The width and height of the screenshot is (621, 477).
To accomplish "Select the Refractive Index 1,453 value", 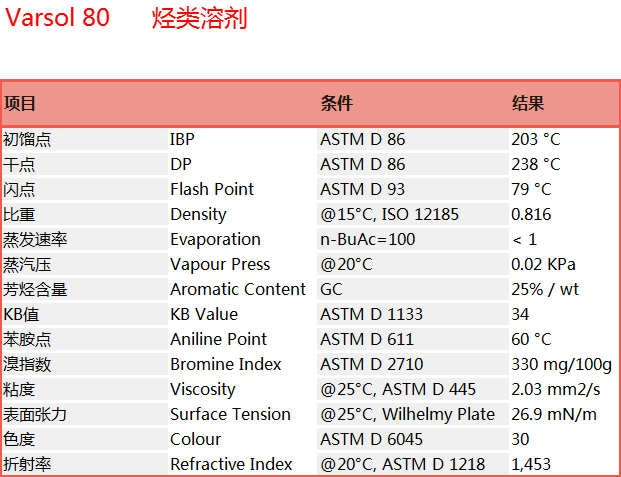I will 531,464.
